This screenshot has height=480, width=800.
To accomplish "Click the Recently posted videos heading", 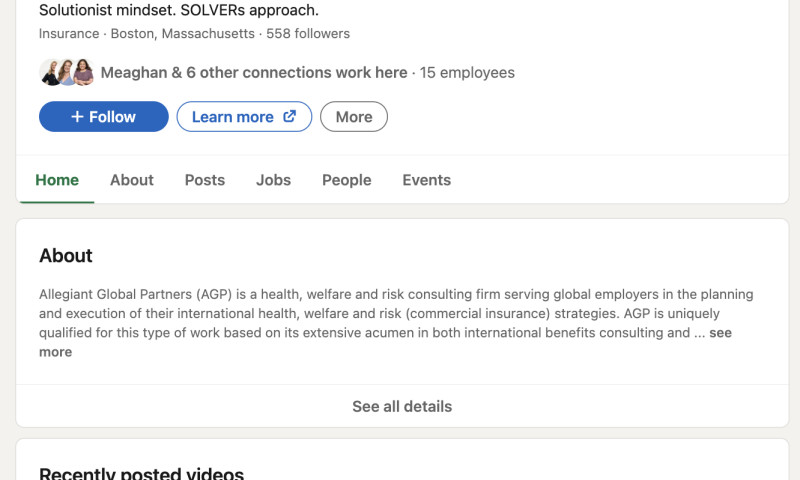I will coord(141,473).
